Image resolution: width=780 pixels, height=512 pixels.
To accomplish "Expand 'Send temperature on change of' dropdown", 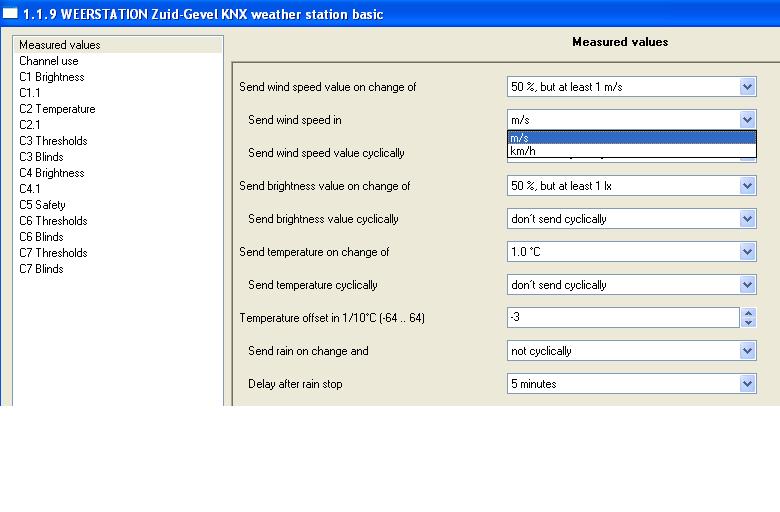I will coord(747,252).
